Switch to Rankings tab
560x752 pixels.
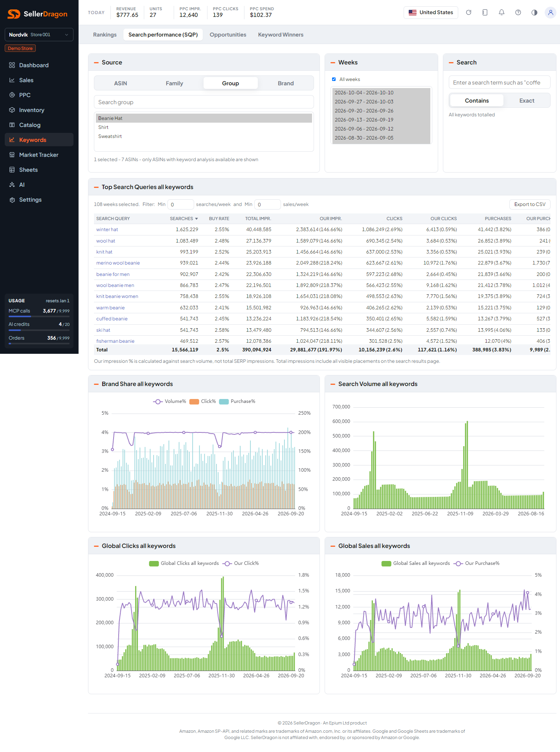105,35
